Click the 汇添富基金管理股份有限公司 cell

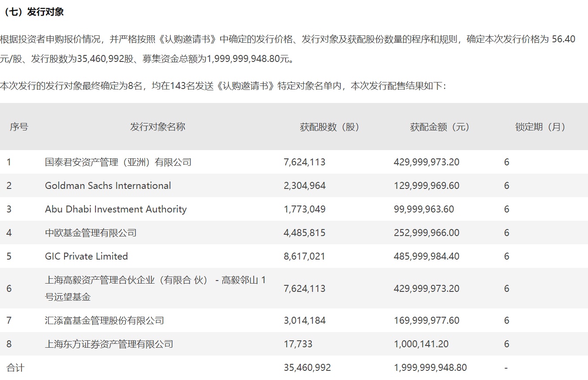pos(104,321)
